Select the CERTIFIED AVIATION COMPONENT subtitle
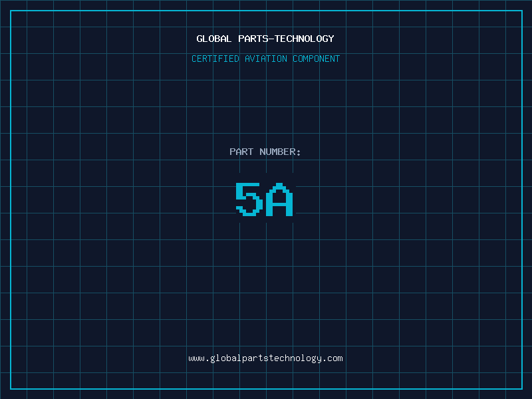The image size is (532, 399). coord(265,59)
